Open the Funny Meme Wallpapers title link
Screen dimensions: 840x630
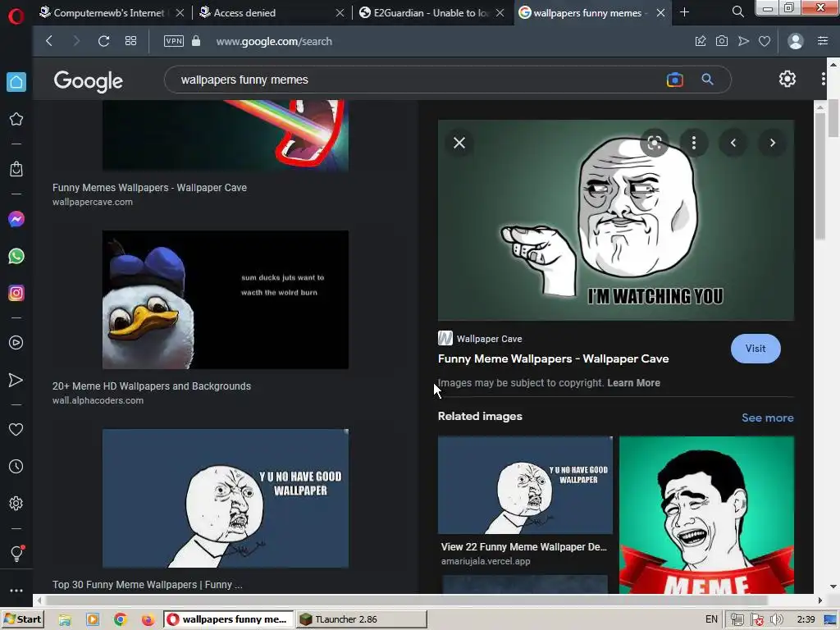pyautogui.click(x=554, y=359)
